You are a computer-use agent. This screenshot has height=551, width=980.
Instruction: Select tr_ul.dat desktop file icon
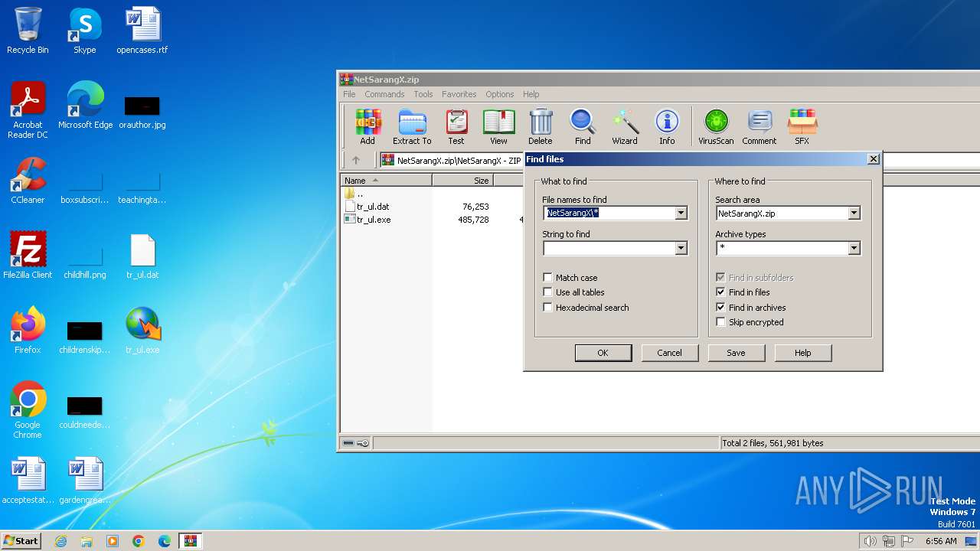click(x=142, y=256)
